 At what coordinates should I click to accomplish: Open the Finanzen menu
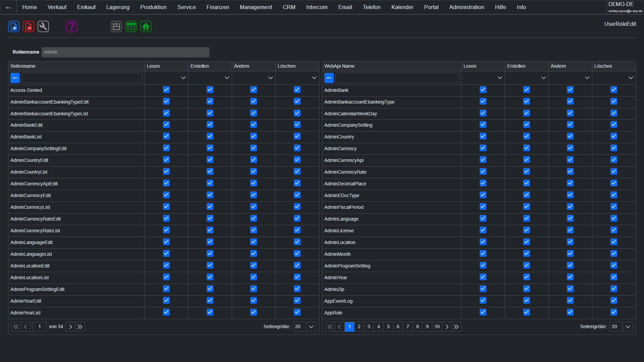click(218, 7)
